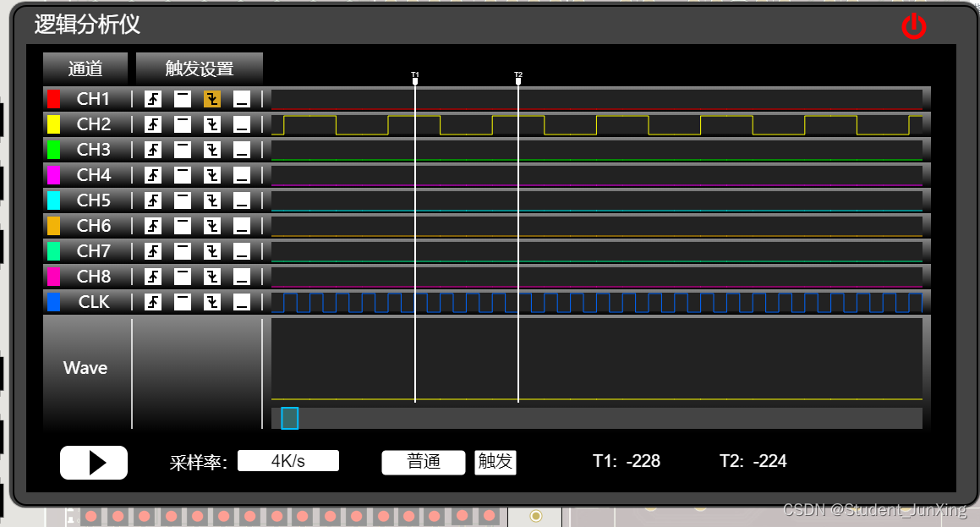This screenshot has width=980, height=527.
Task: Select rising edge trigger for CH4
Action: point(153,175)
